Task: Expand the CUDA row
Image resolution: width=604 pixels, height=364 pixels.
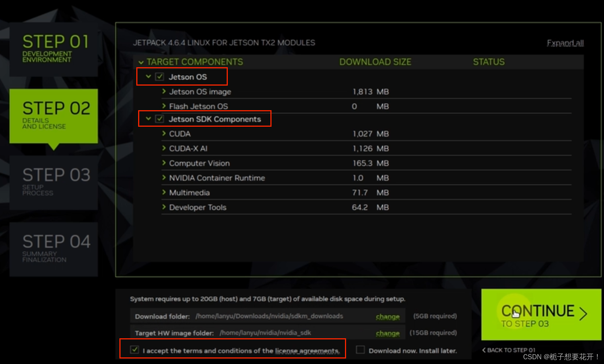Action: tap(164, 133)
